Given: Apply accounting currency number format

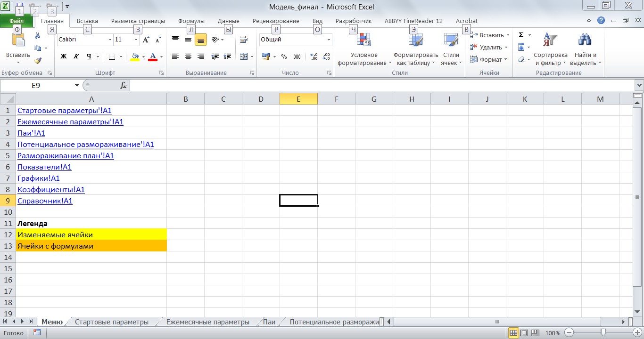Looking at the screenshot, I should coord(265,56).
